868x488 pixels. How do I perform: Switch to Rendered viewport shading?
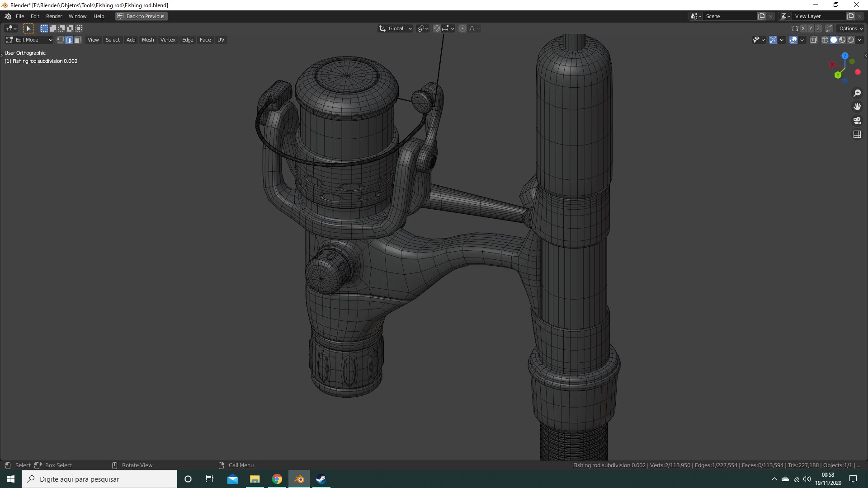(851, 40)
